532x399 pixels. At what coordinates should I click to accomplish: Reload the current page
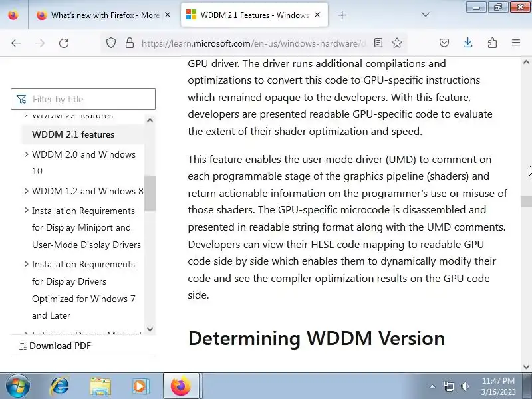[x=64, y=43]
